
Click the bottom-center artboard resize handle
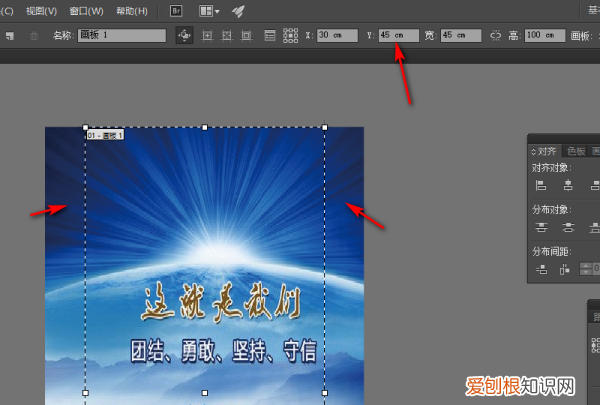tap(205, 393)
